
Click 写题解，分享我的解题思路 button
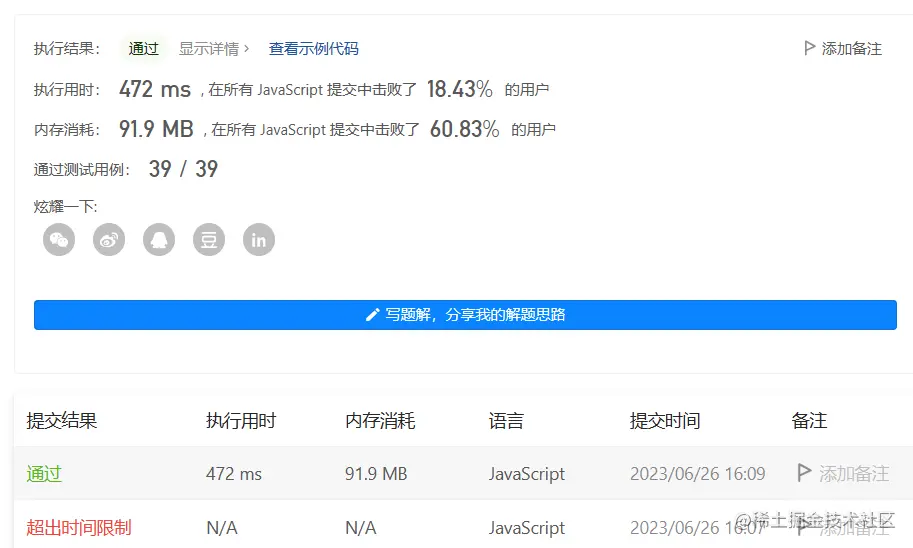(x=465, y=315)
